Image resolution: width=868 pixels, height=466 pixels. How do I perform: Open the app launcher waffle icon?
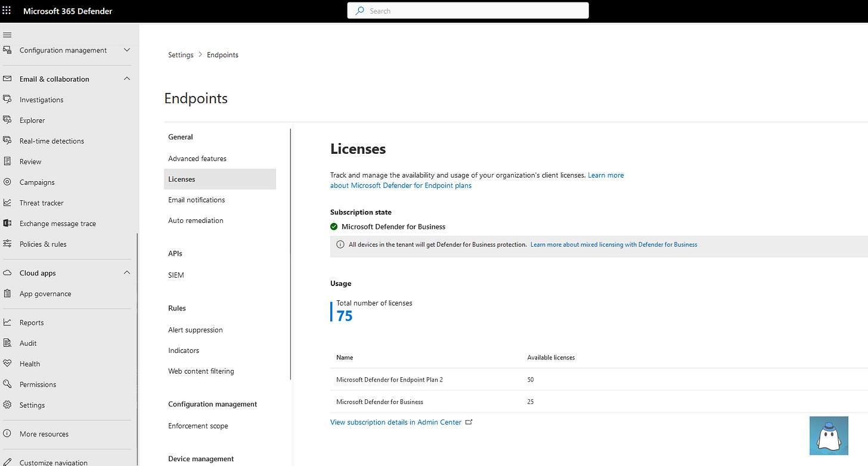7,11
